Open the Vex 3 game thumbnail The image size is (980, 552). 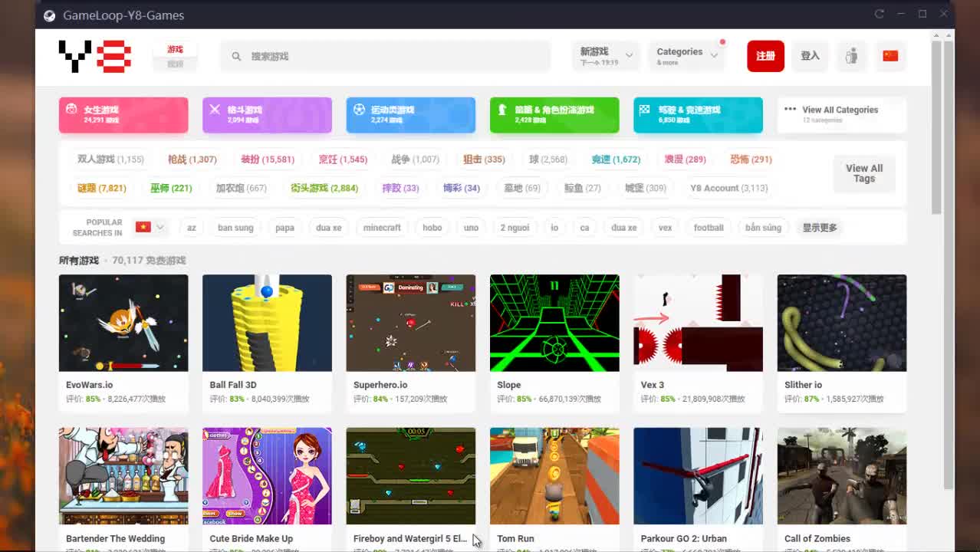tap(698, 323)
